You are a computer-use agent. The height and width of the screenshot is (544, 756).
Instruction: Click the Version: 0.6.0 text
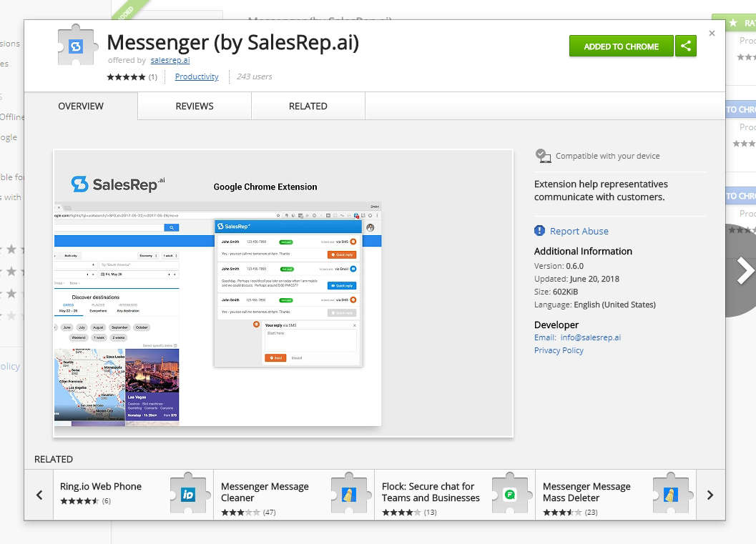(559, 266)
